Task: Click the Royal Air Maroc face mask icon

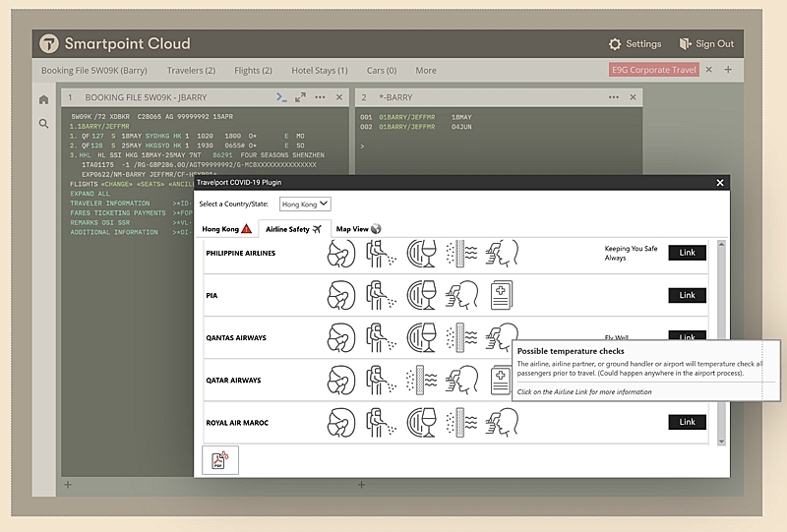Action: click(341, 422)
